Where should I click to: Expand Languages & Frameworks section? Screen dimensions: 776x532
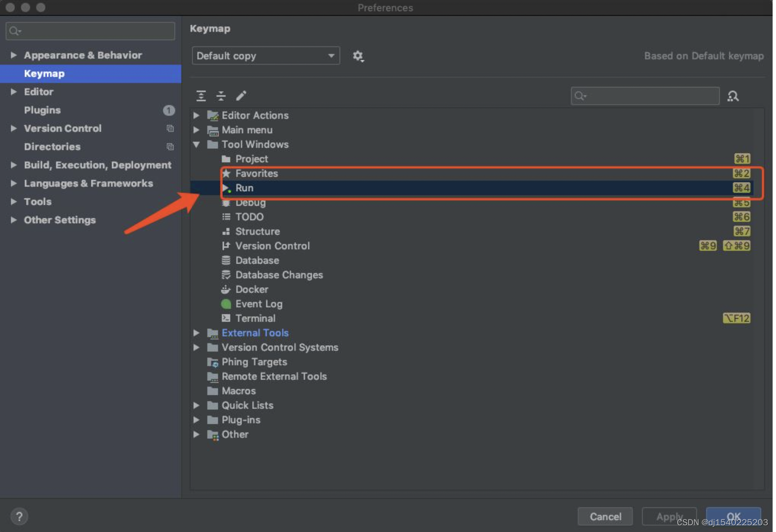(x=14, y=183)
